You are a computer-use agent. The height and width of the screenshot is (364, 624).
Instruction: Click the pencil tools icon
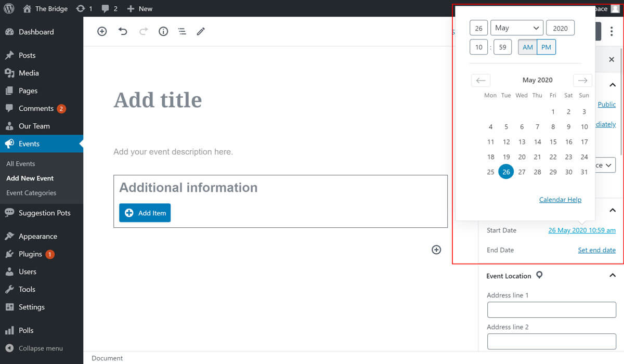click(x=201, y=31)
